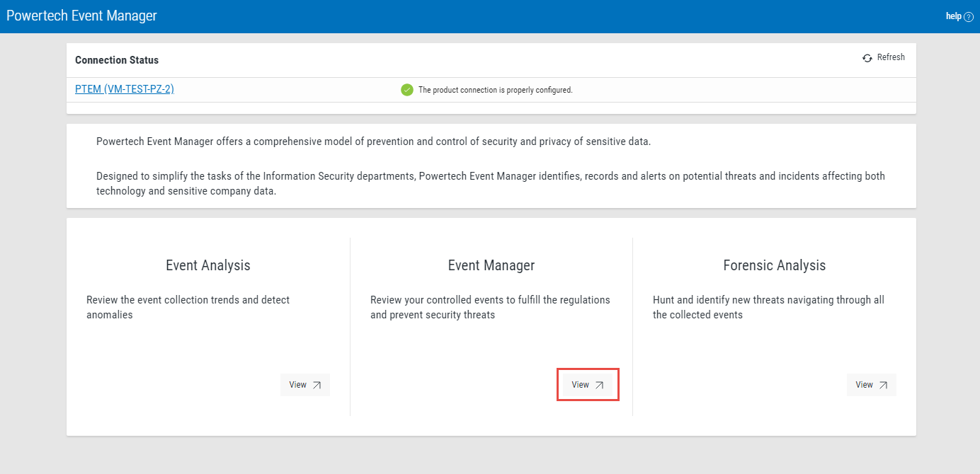Click 'Review the event collection trends' description
This screenshot has width=980, height=474.
pos(188,307)
